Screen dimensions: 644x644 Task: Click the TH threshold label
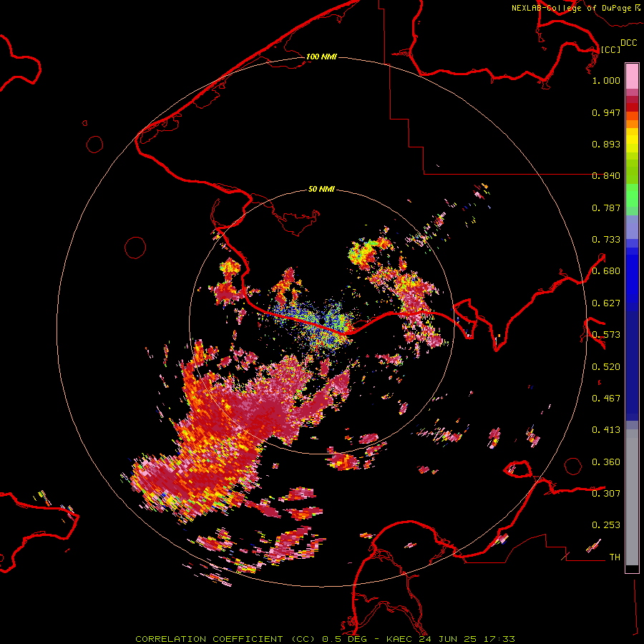[615, 557]
